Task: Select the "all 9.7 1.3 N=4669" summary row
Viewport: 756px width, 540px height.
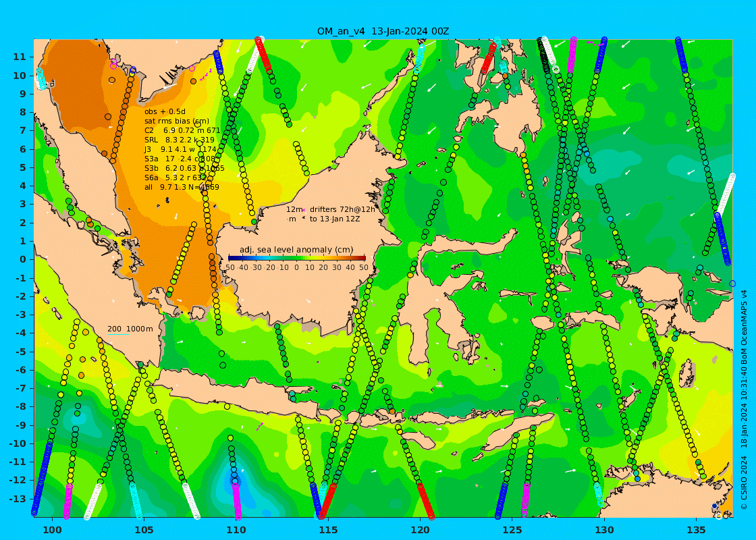Action: coord(182,187)
